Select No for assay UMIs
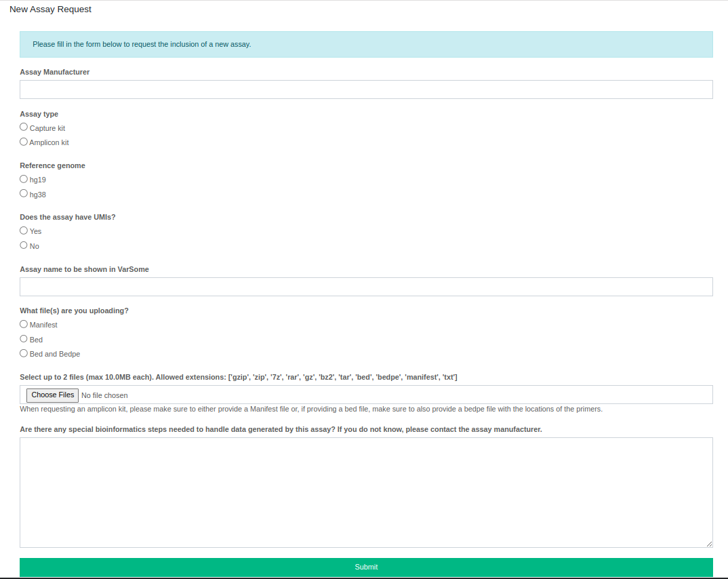Viewport: 728px width, 579px height. [x=24, y=245]
